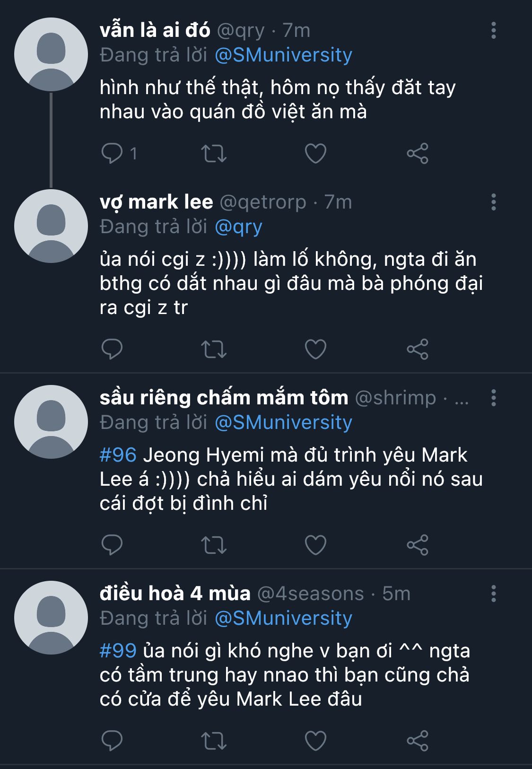This screenshot has height=769, width=532.
Task: Open @SMuniversity mention in the first tweet
Action: [x=283, y=55]
